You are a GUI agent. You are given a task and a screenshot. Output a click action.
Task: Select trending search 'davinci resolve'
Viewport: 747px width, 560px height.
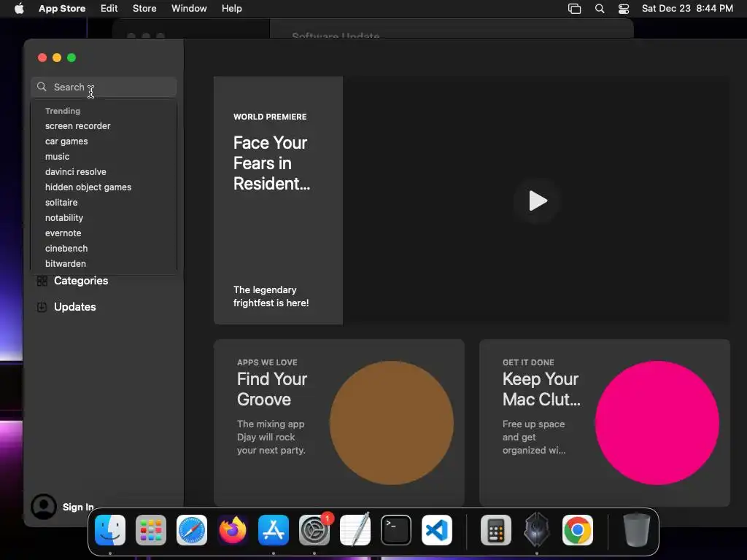coord(75,171)
